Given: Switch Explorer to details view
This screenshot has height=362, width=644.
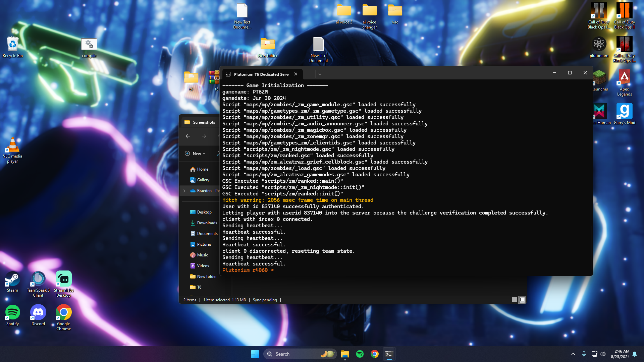Looking at the screenshot, I should pyautogui.click(x=514, y=300).
